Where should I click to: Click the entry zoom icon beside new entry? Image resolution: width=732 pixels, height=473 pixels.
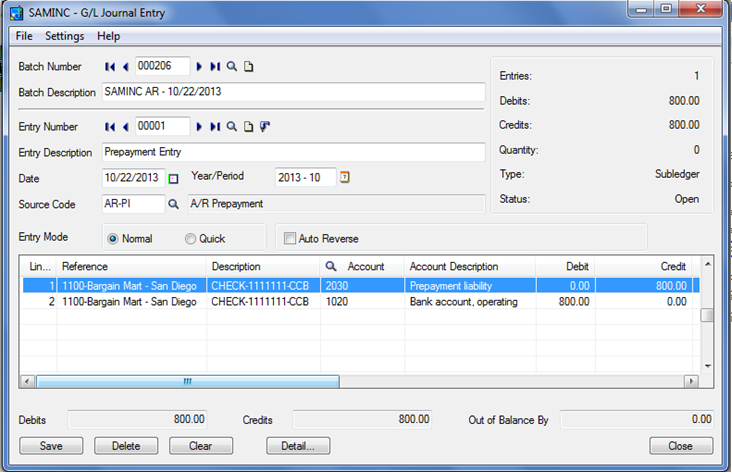click(x=265, y=127)
